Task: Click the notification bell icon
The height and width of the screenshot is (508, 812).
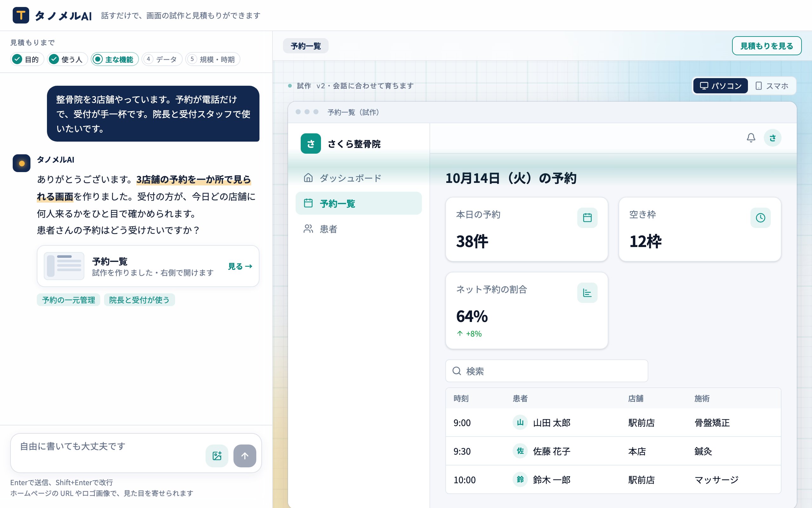Action: click(x=751, y=138)
